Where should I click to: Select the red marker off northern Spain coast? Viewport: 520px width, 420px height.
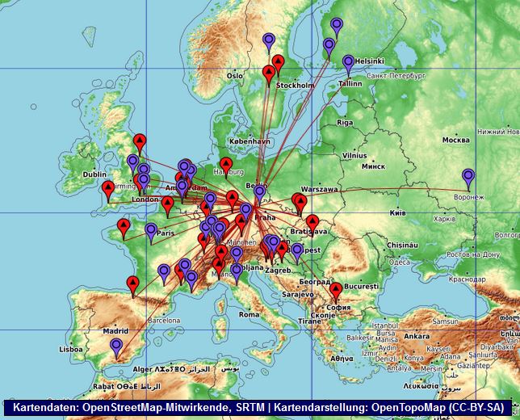pos(133,283)
